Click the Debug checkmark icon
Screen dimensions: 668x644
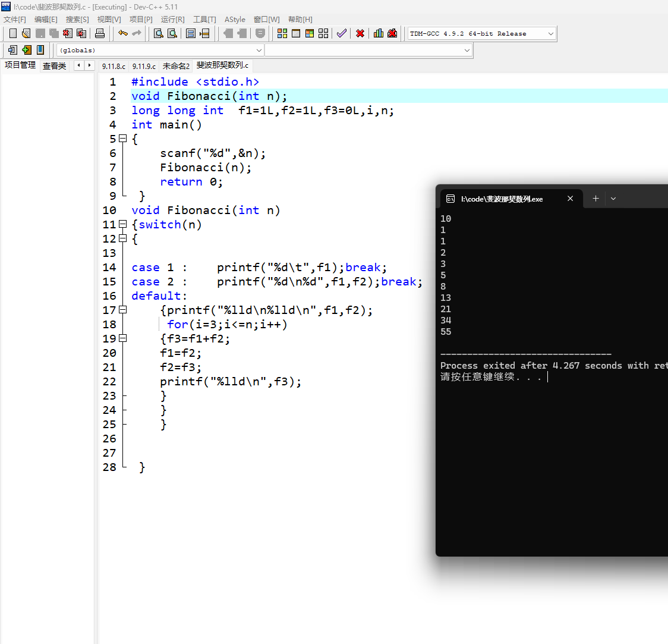[341, 33]
